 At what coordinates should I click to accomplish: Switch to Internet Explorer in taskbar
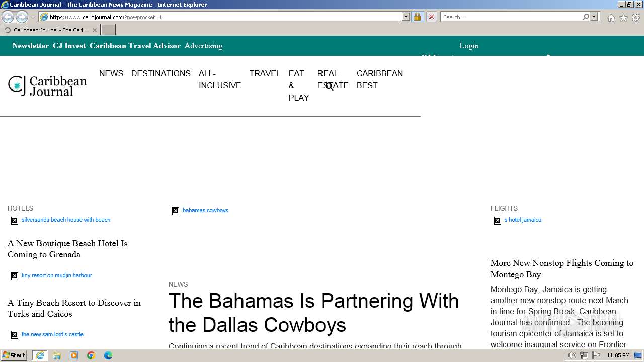[x=40, y=355]
